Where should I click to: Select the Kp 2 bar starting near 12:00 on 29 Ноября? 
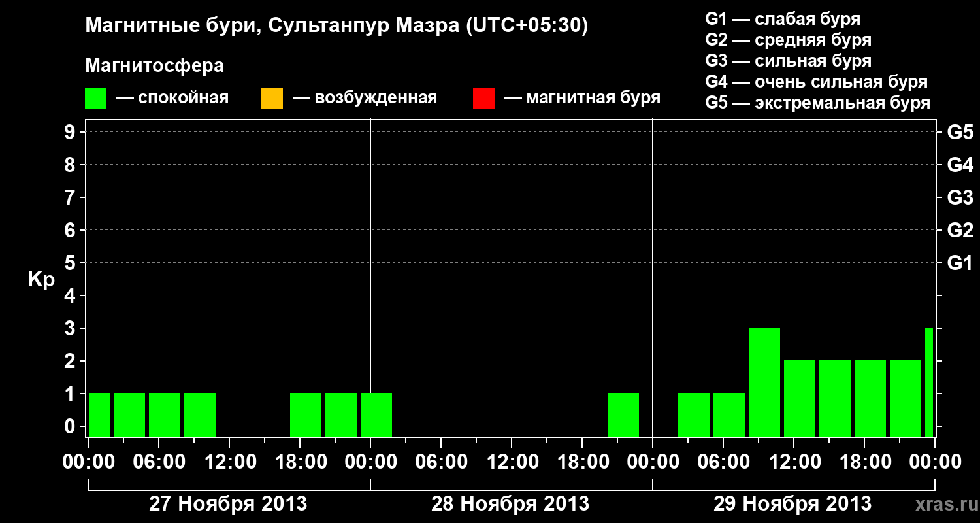[x=800, y=398]
